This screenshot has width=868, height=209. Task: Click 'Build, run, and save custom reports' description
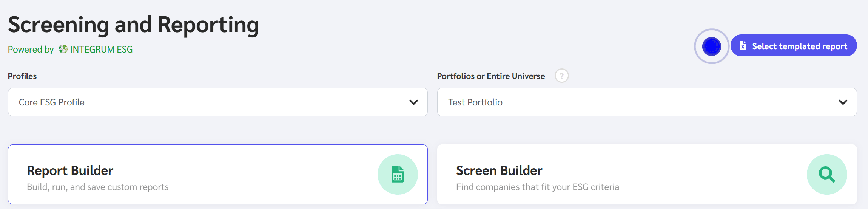[97, 187]
